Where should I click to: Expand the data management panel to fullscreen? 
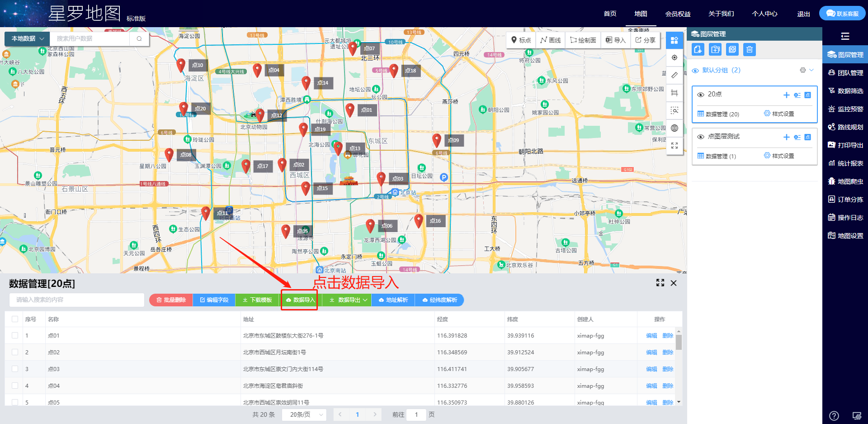click(x=660, y=283)
